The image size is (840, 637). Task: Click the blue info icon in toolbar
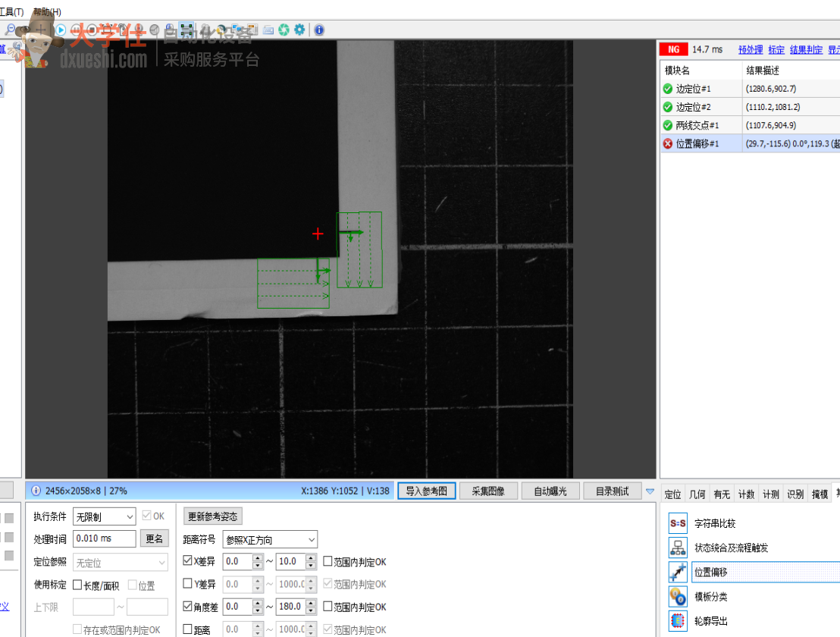click(x=319, y=30)
